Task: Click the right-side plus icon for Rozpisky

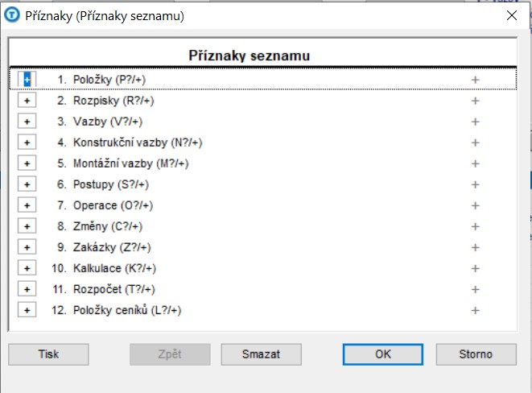Action: (475, 101)
